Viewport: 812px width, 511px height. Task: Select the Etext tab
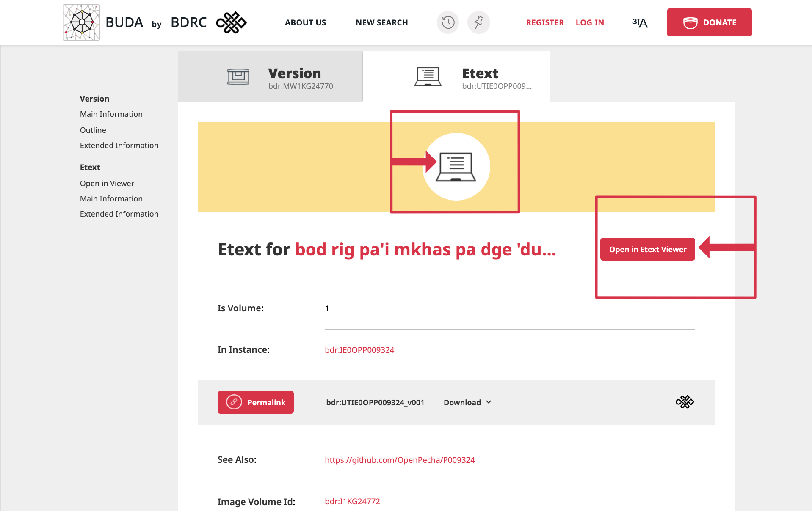[x=456, y=76]
